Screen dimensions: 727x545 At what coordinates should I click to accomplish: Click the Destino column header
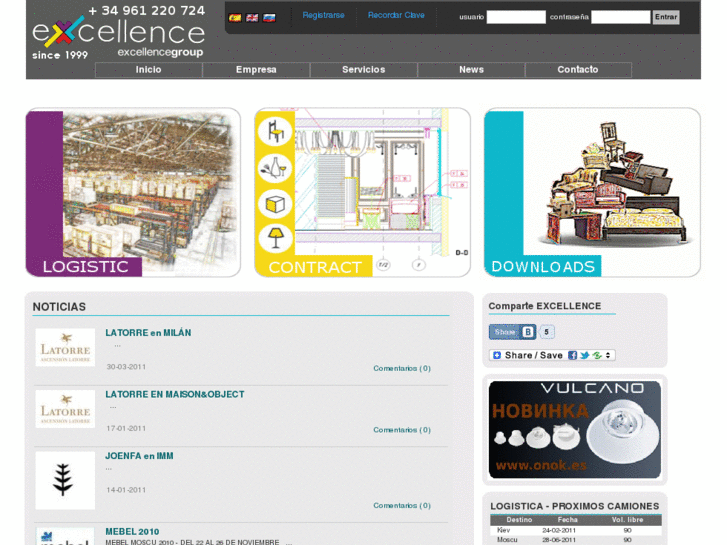coord(519,520)
